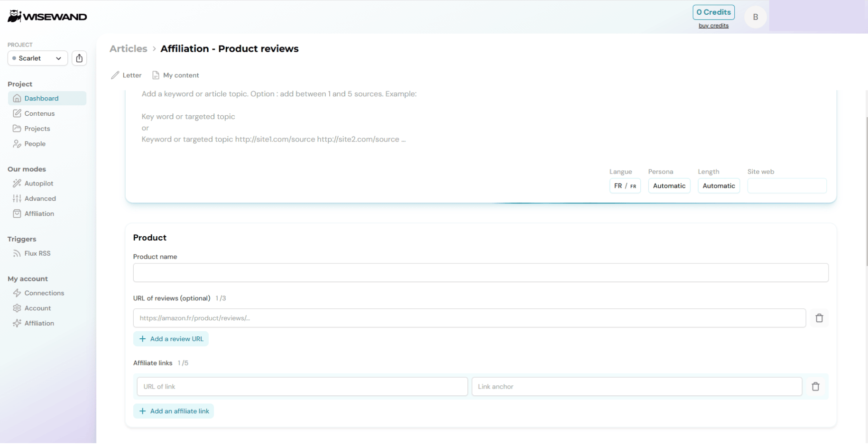The width and height of the screenshot is (868, 446).
Task: Open the Scarlet project dropdown
Action: (x=37, y=58)
